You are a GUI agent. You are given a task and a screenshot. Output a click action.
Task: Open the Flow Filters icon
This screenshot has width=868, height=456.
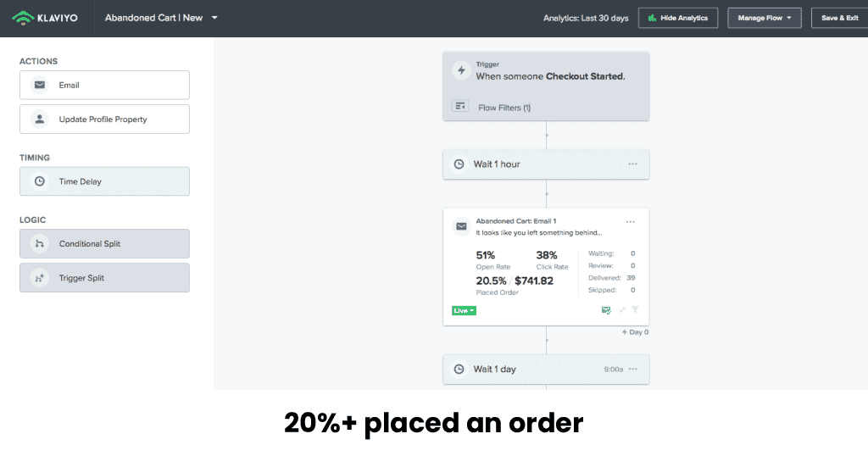pos(460,106)
